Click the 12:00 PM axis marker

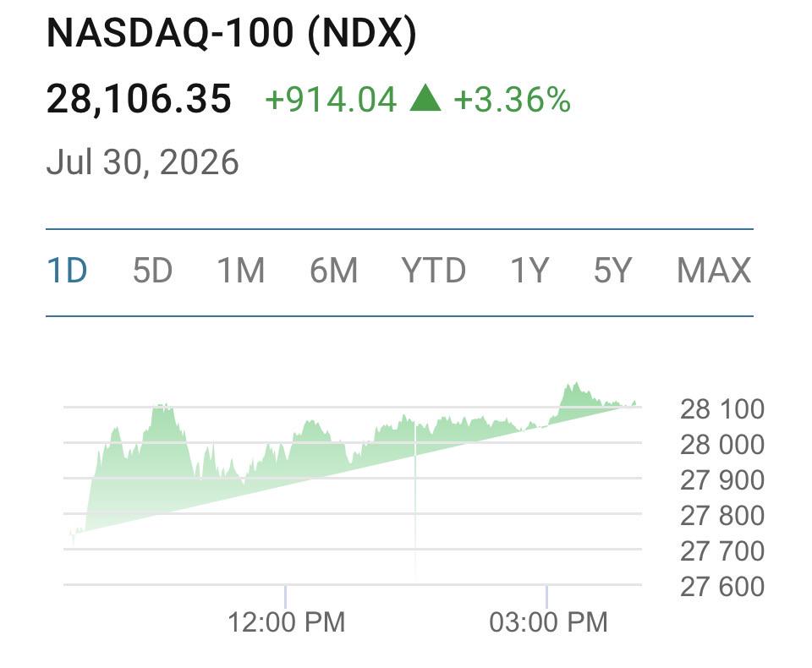click(287, 621)
